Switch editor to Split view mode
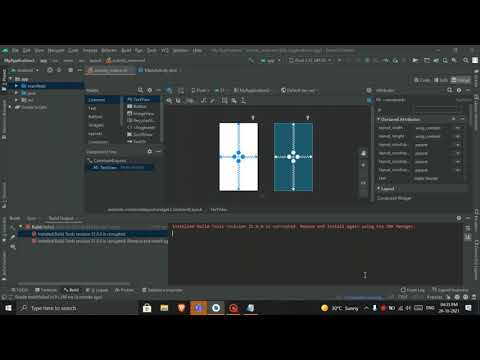 pyautogui.click(x=441, y=80)
